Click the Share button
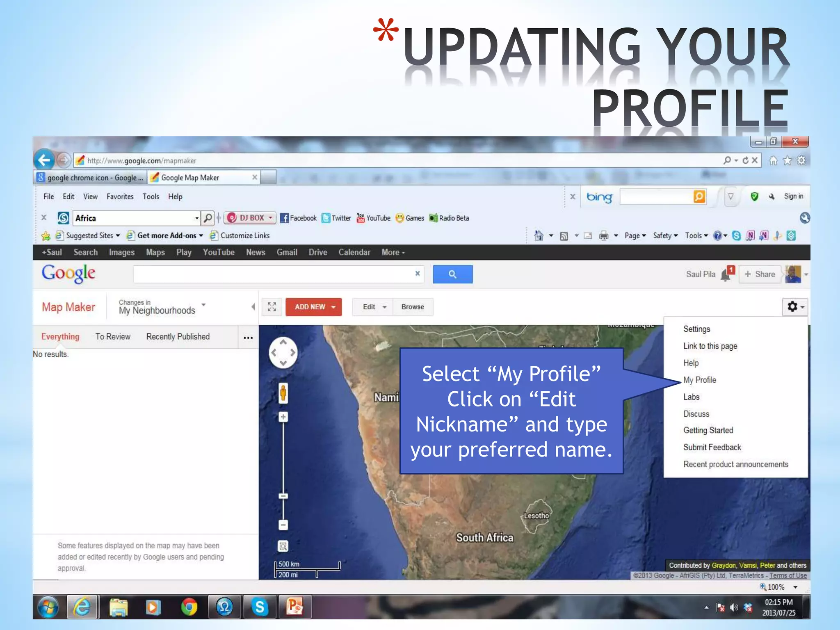This screenshot has height=630, width=840. (760, 274)
